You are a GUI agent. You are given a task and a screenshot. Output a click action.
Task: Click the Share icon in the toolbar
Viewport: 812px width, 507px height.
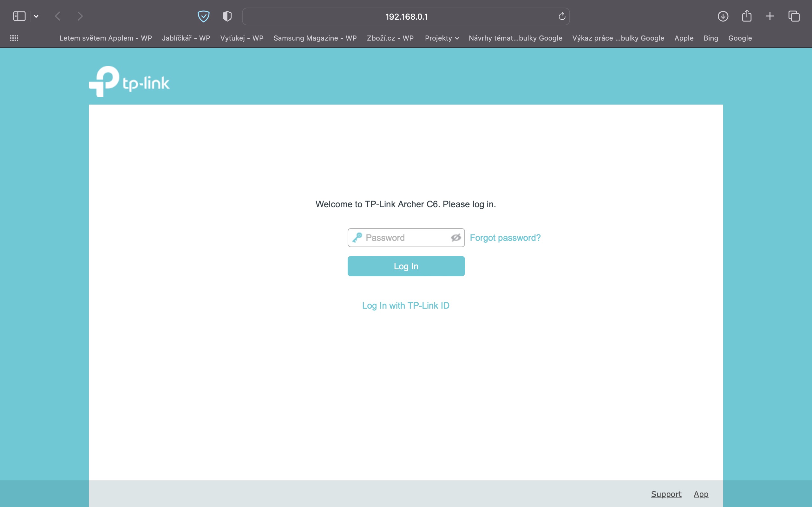[x=747, y=16]
